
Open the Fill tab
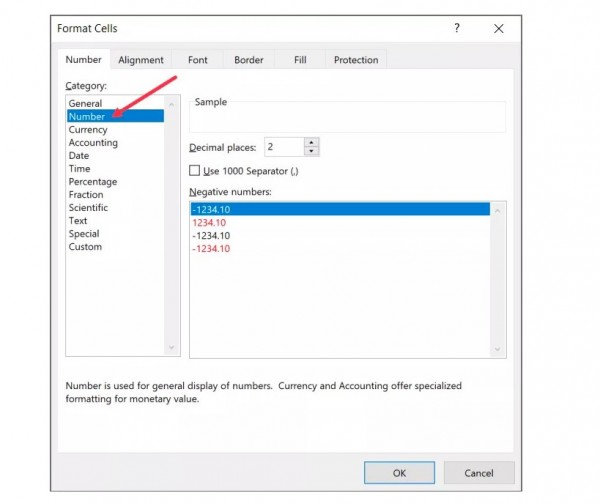click(x=300, y=60)
